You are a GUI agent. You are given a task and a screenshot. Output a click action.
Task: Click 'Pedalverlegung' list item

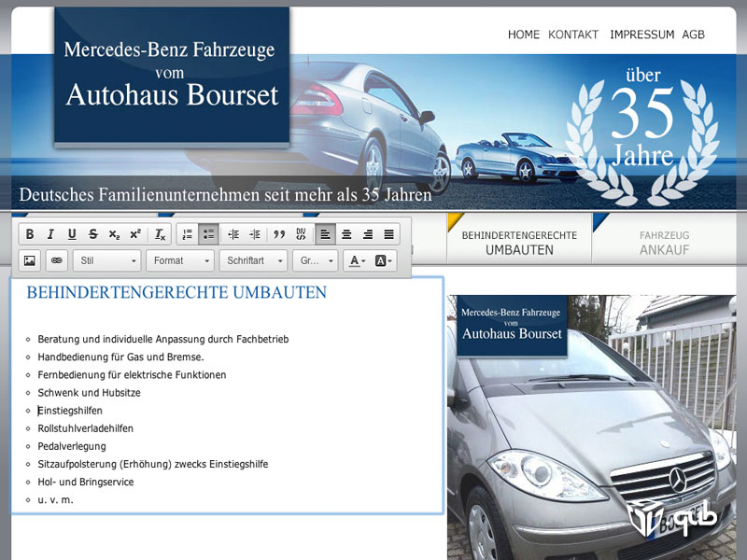72,447
